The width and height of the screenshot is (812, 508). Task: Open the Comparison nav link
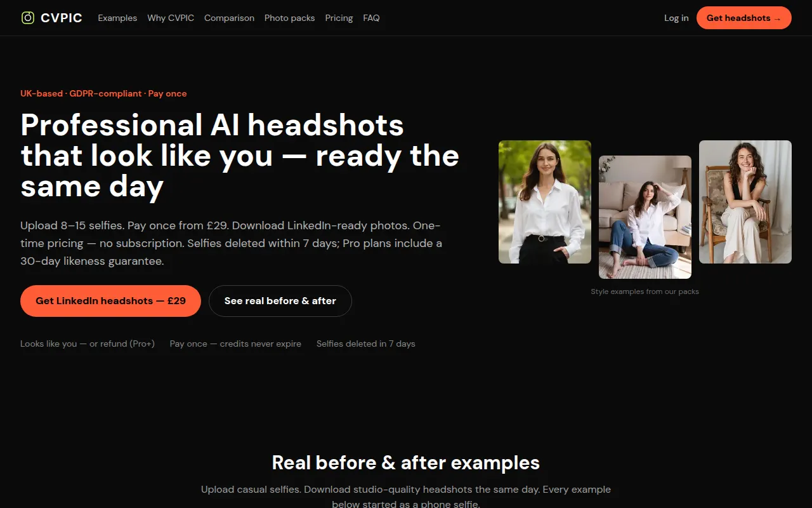point(229,18)
